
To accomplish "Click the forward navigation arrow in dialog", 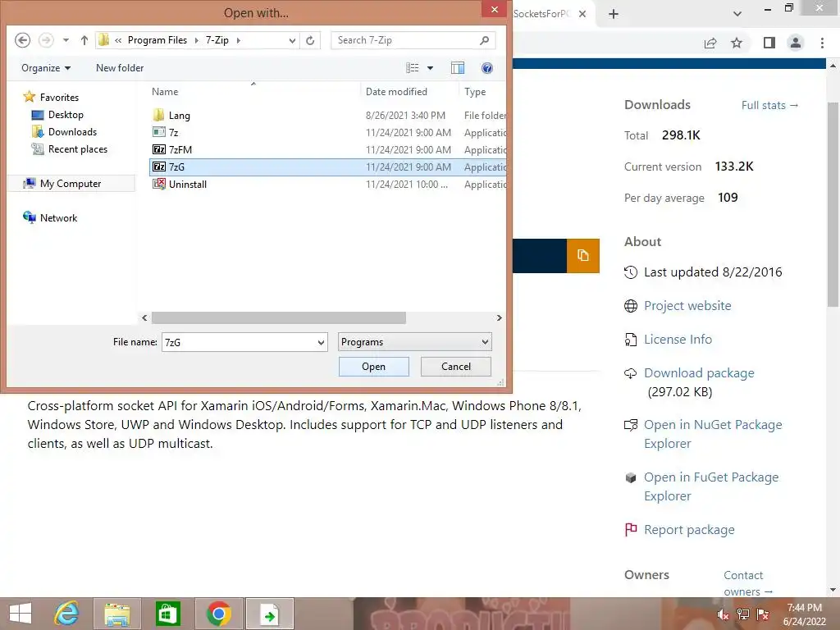I will 46,40.
